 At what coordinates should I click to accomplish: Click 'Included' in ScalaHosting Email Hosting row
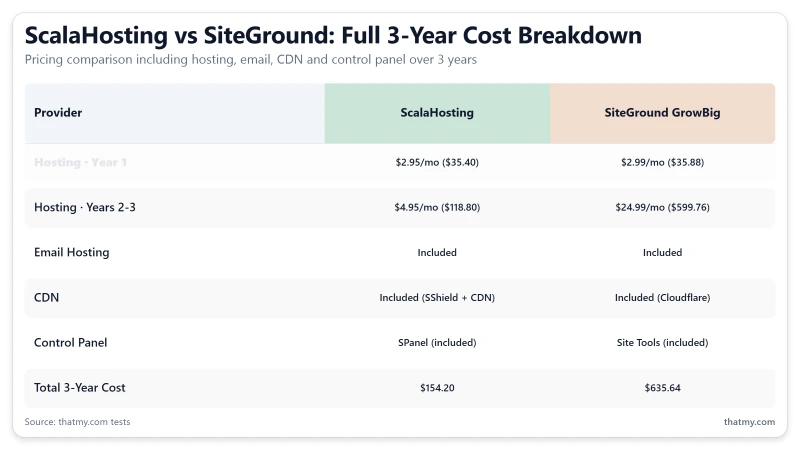[437, 253]
